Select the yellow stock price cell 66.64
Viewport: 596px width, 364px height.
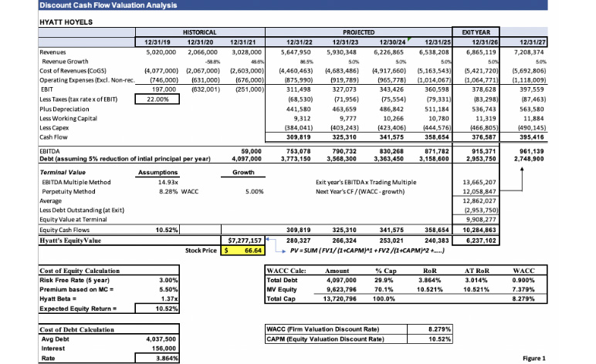coord(243,251)
